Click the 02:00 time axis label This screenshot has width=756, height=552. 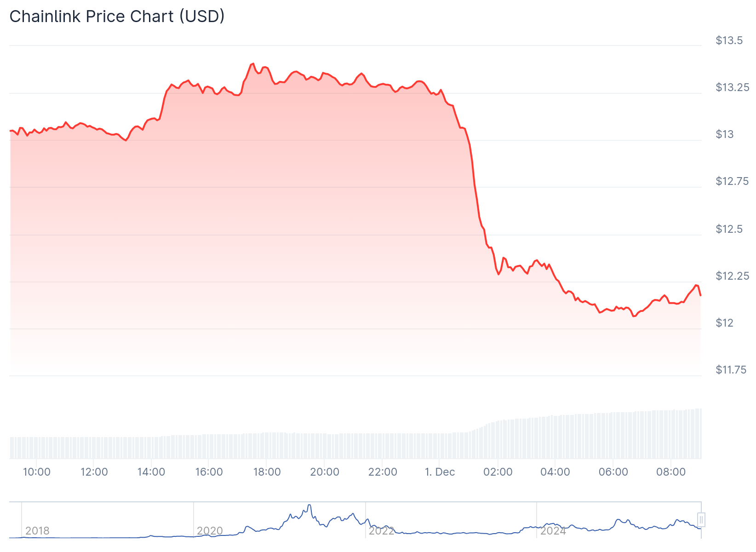pos(498,472)
